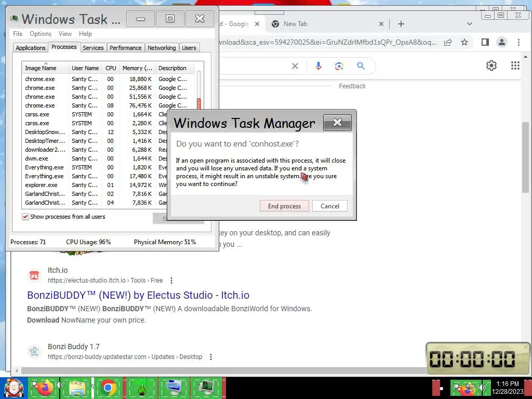Screen dimensions: 532x399
Task: Open the computer keyboard taskbar icon
Action: click(x=174, y=388)
